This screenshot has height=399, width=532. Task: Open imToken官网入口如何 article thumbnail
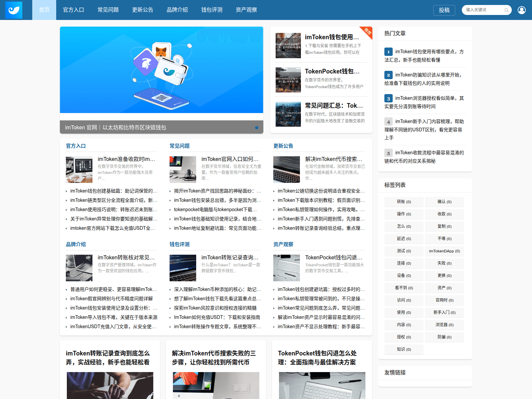(183, 170)
